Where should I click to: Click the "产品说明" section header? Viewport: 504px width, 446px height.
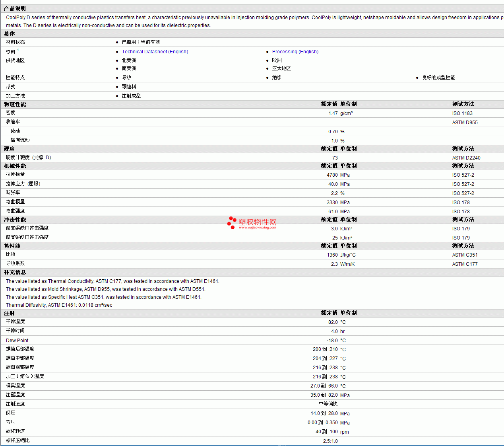point(15,8)
